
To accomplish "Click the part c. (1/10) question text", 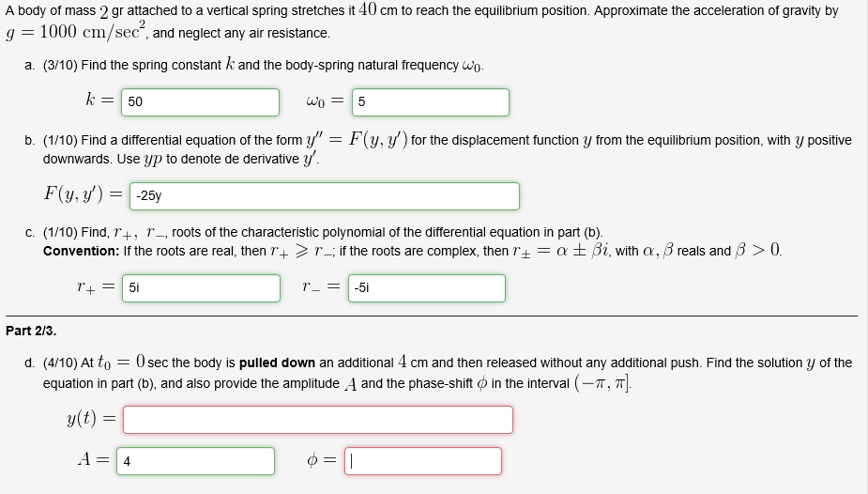I will tap(319, 232).
